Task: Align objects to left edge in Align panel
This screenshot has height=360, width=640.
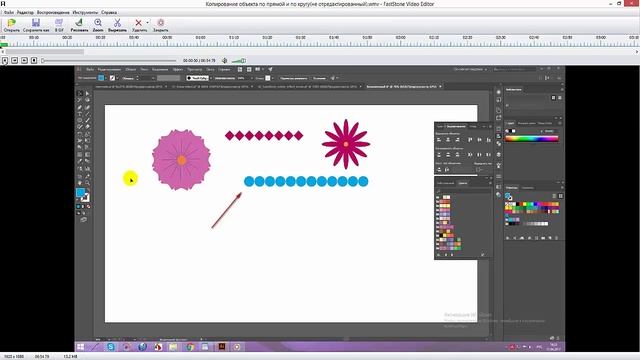Action: pos(439,140)
